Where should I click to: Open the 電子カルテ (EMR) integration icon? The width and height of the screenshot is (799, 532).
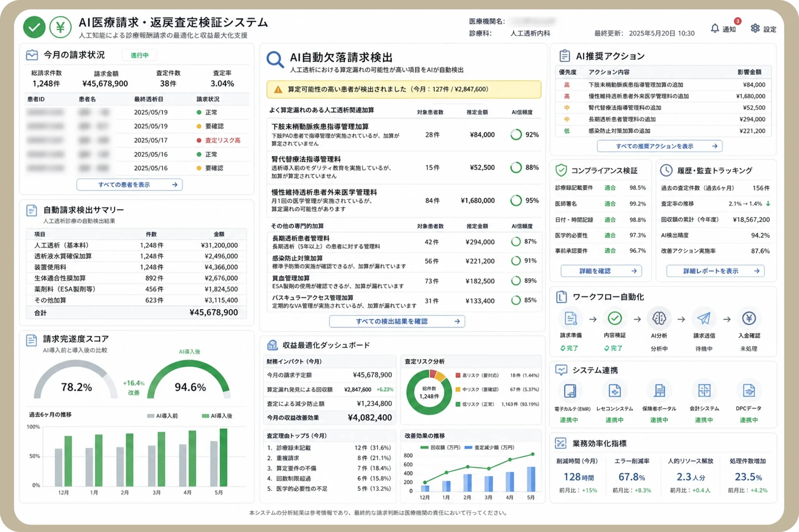click(x=570, y=391)
